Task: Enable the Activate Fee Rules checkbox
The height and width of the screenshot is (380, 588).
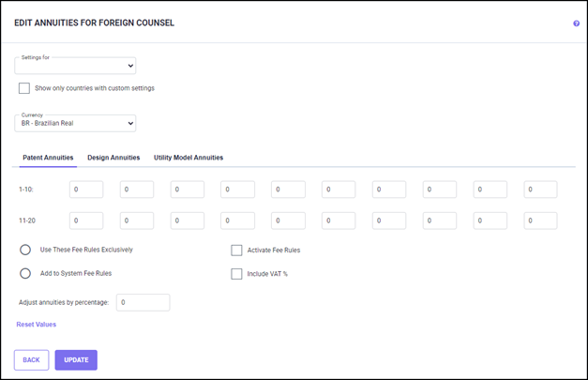Action: (237, 251)
